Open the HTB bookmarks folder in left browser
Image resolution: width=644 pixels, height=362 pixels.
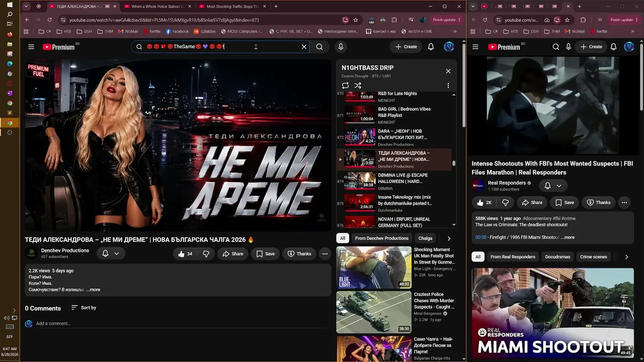tap(63, 31)
